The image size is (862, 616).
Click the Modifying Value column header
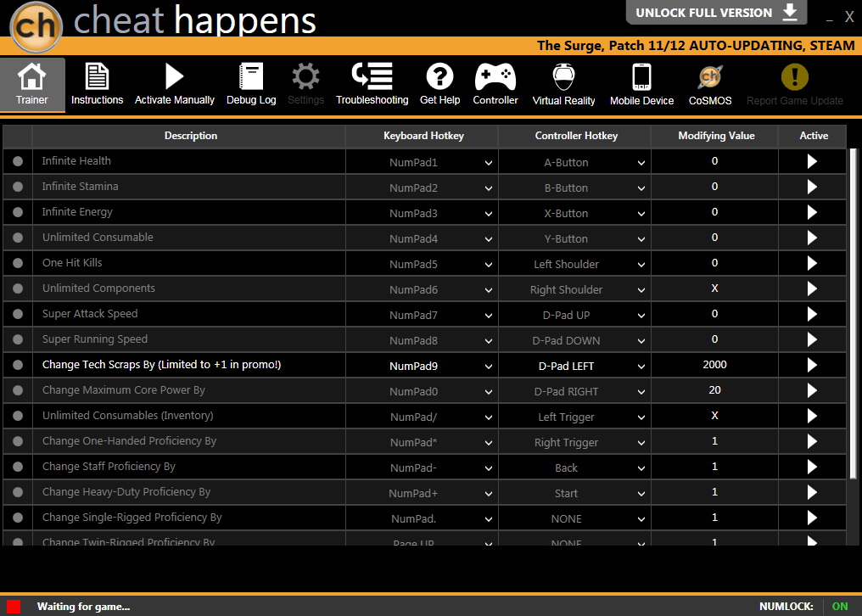[716, 136]
